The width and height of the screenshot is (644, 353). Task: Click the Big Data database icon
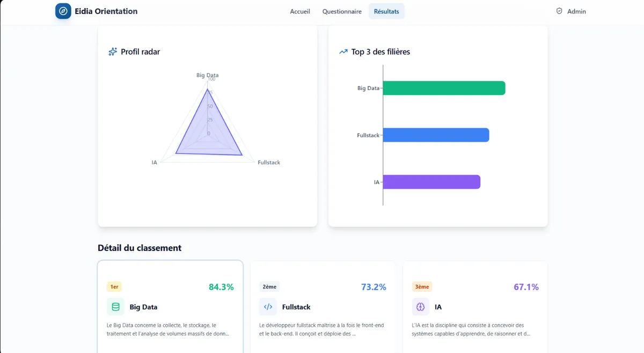(x=115, y=307)
